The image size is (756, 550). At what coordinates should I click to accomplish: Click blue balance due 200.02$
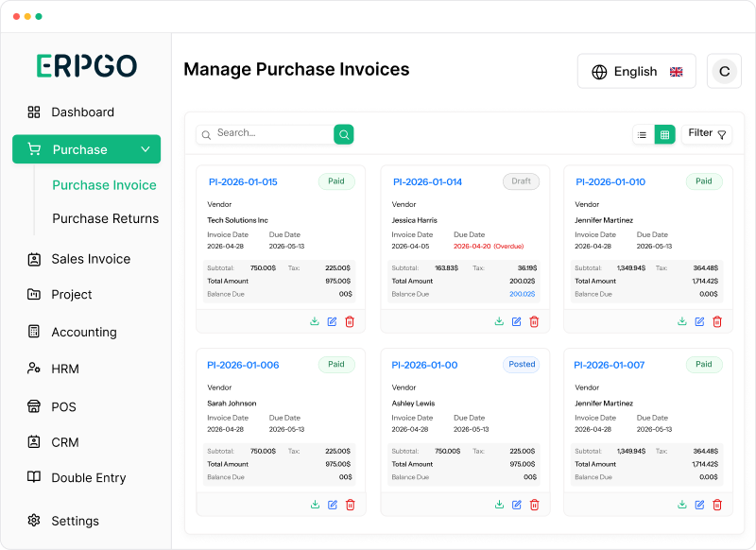tap(523, 294)
